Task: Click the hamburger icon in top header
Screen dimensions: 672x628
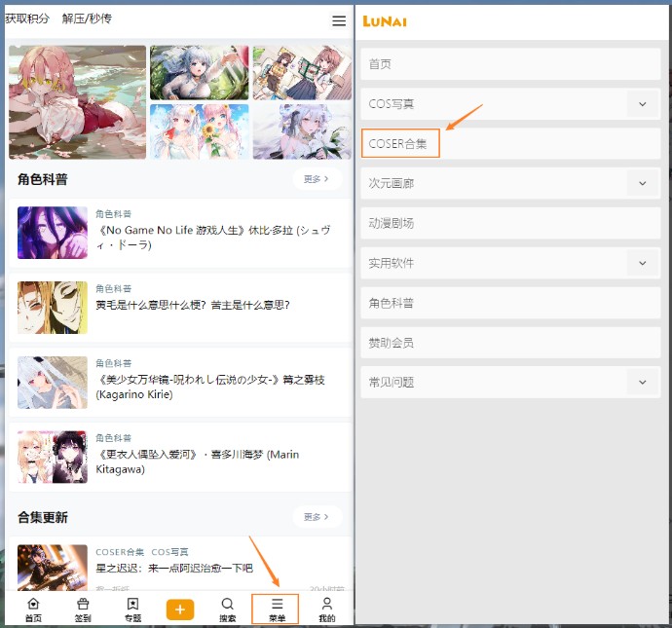Action: click(x=338, y=20)
